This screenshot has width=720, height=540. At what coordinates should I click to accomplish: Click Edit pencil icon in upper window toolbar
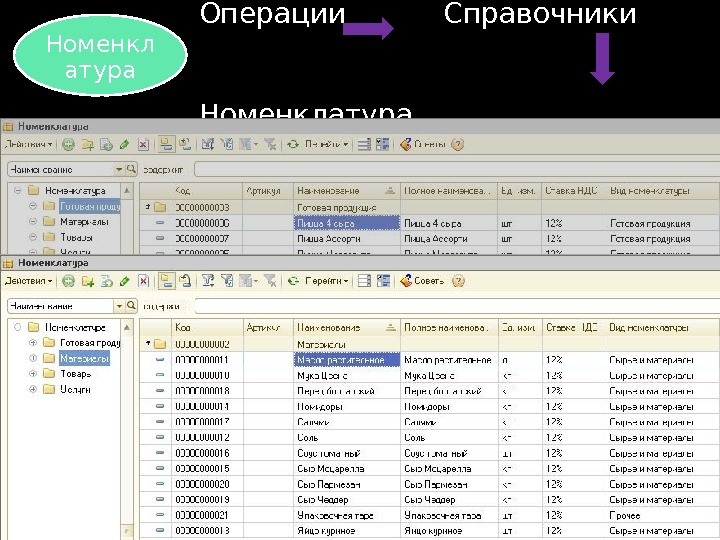point(124,145)
